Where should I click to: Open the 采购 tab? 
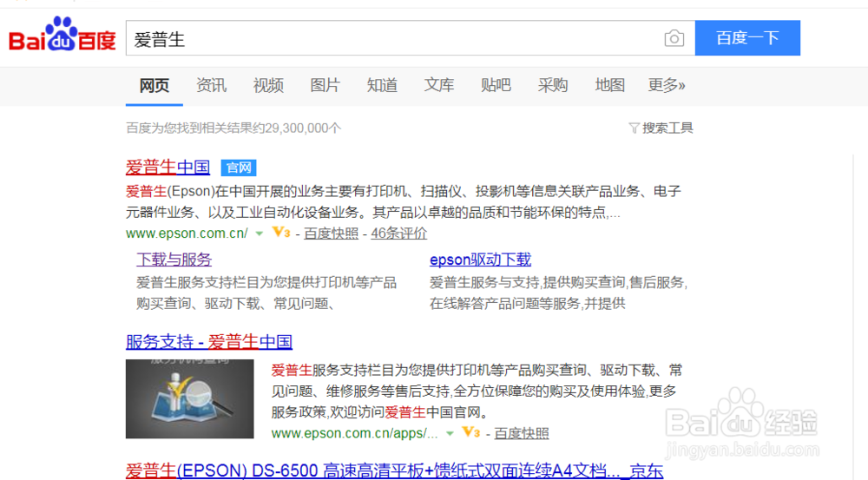[553, 85]
